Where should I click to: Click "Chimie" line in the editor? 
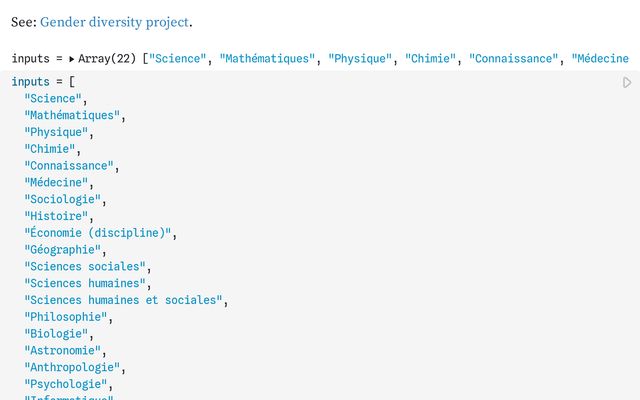point(50,149)
